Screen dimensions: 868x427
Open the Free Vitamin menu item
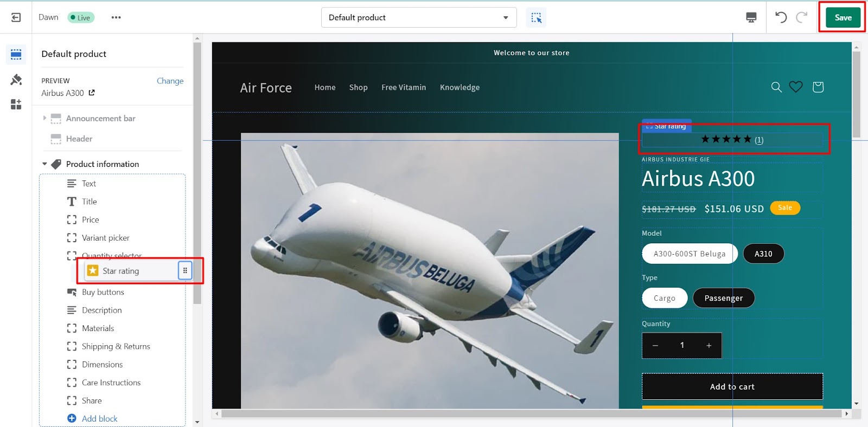coord(404,87)
